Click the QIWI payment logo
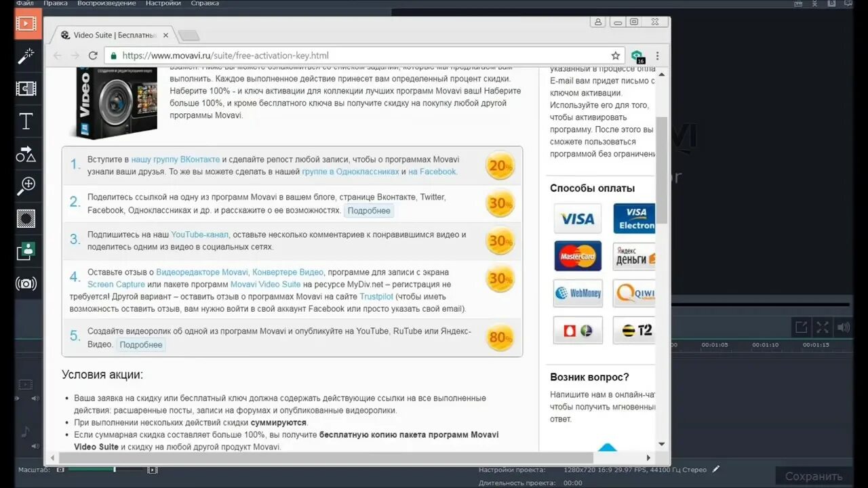 [635, 293]
